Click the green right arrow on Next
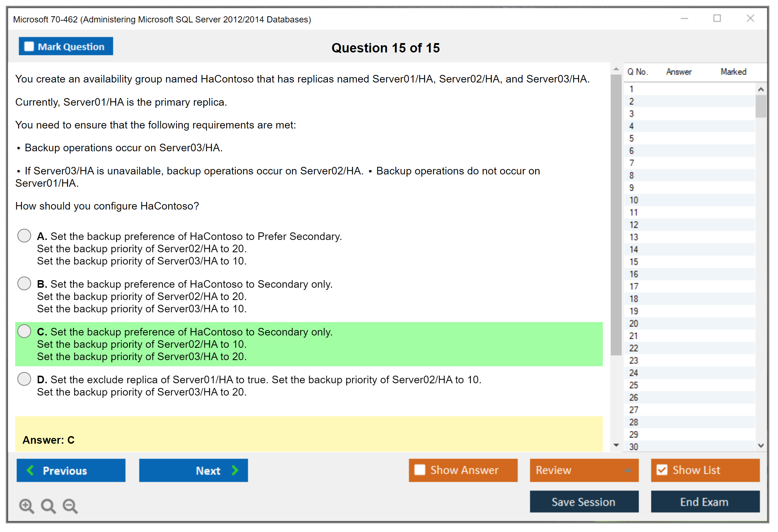 click(235, 470)
